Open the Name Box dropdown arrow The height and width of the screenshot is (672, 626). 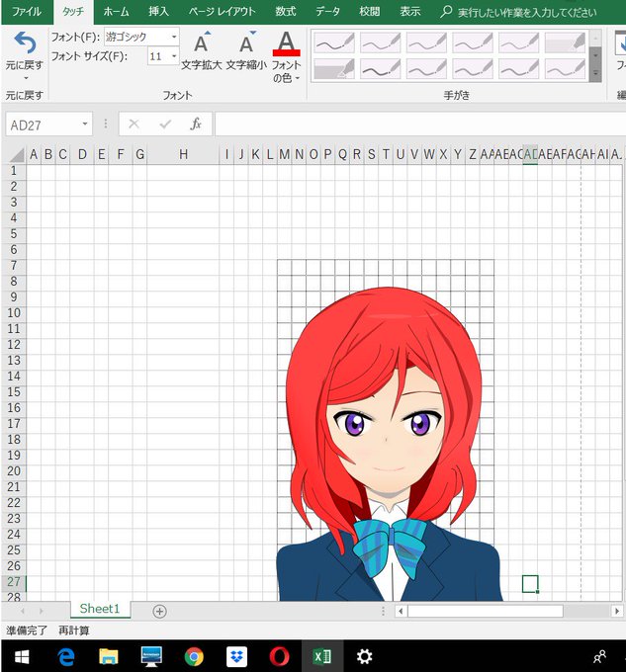[85, 125]
